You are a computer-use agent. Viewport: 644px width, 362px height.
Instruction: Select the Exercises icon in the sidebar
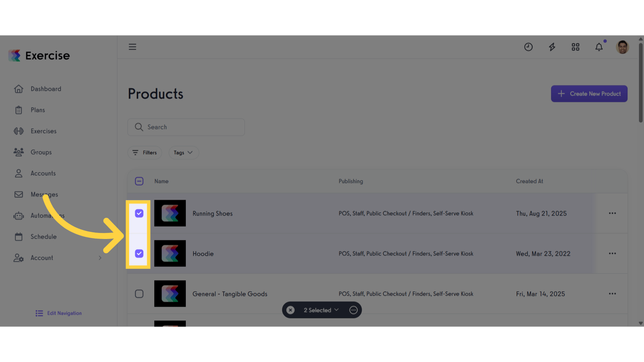(18, 131)
